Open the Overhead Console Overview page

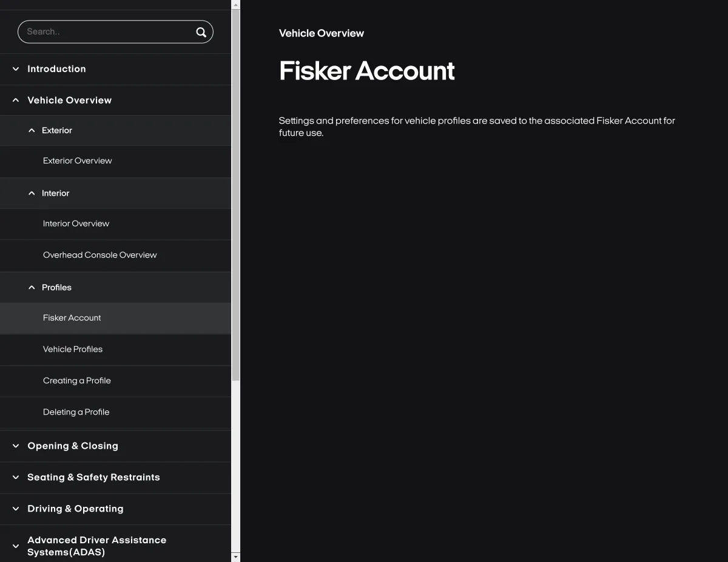(x=99, y=255)
